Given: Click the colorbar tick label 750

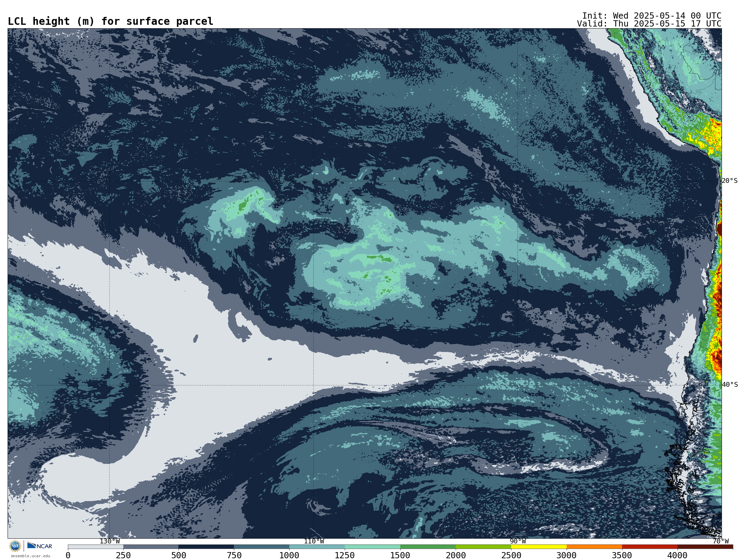Looking at the screenshot, I should coord(234,556).
